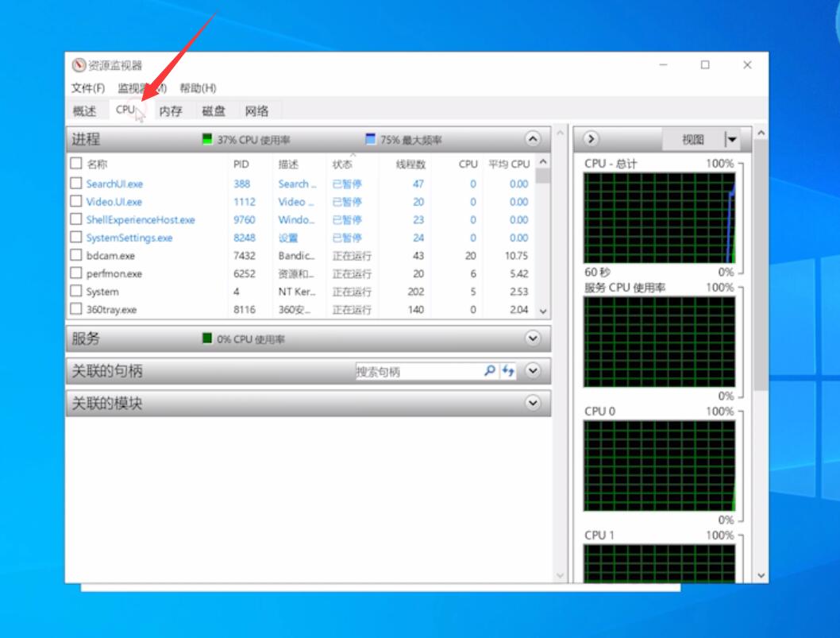Screen dimensions: 840x638
Task: Sort by the 平均 CPU column header
Action: [509, 164]
